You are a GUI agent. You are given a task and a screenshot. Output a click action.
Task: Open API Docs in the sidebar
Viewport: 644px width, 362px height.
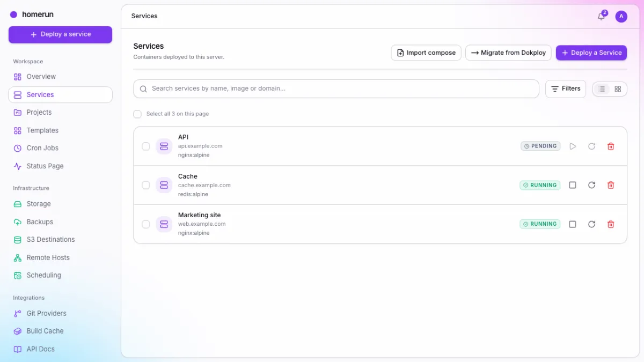tap(60, 349)
